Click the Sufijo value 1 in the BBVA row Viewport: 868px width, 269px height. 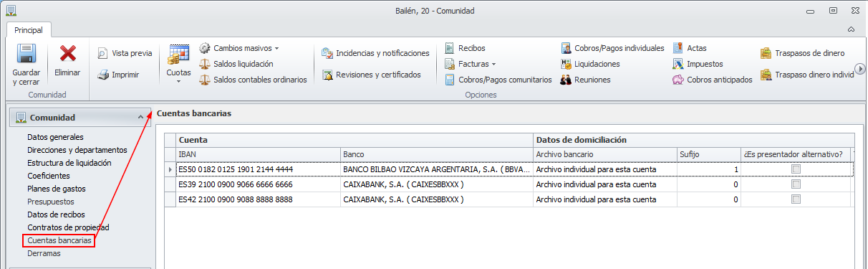(709, 169)
